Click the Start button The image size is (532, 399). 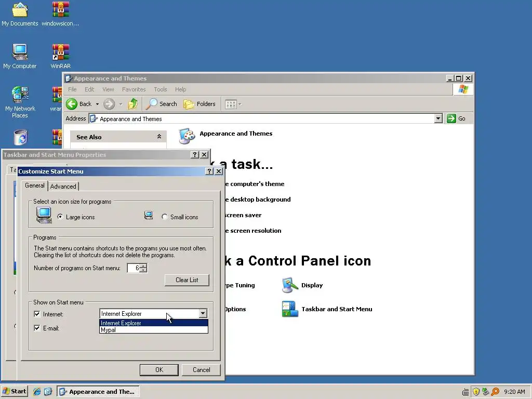tap(14, 391)
